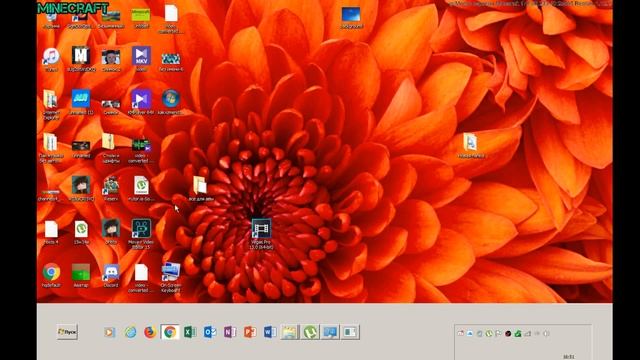Click the black circle tray icon
This screenshot has height=360, width=640.
click(x=508, y=333)
